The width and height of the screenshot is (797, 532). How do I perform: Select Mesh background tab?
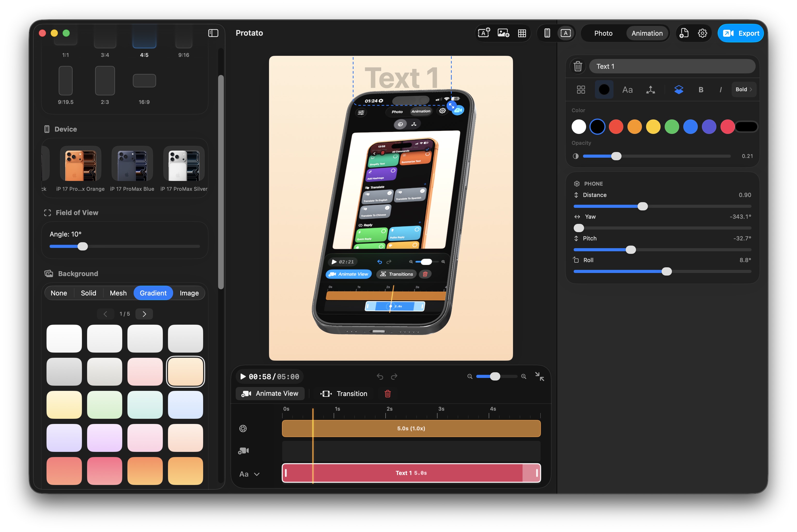click(x=118, y=293)
